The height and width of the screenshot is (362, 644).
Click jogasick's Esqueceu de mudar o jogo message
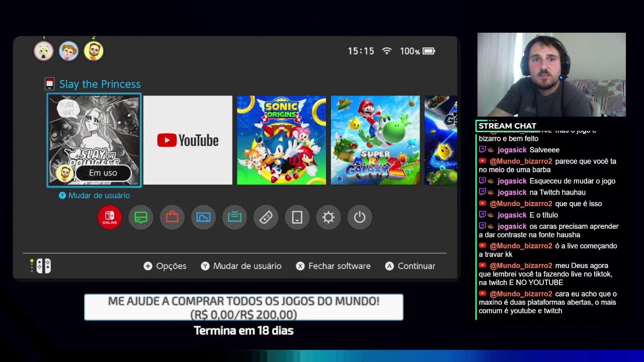(x=547, y=181)
